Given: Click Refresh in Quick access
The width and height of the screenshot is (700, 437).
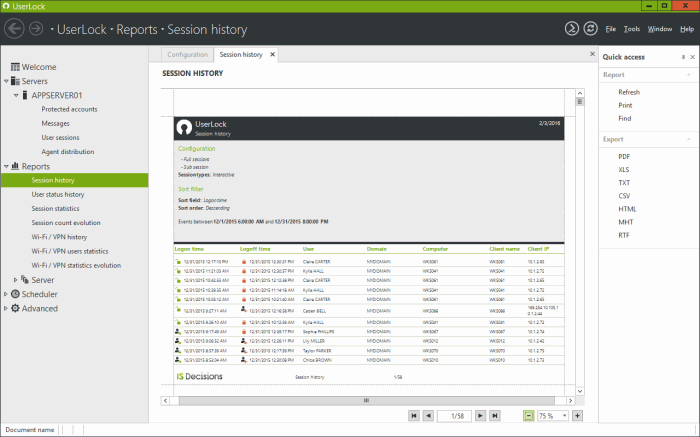Looking at the screenshot, I should click(x=629, y=92).
